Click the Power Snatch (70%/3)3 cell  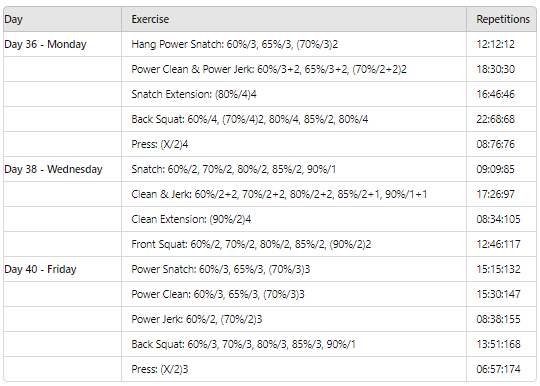click(294, 269)
